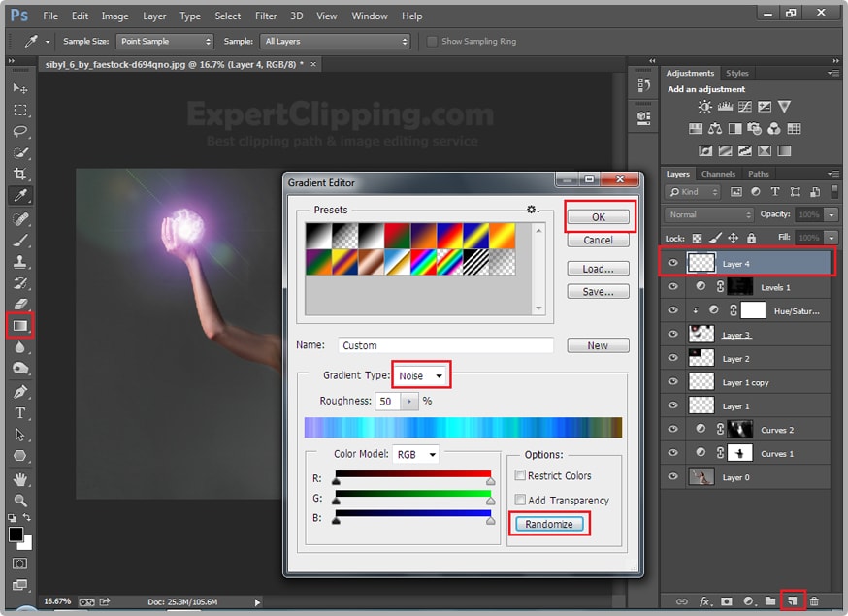
Task: Switch to the Channels tab
Action: tap(718, 174)
